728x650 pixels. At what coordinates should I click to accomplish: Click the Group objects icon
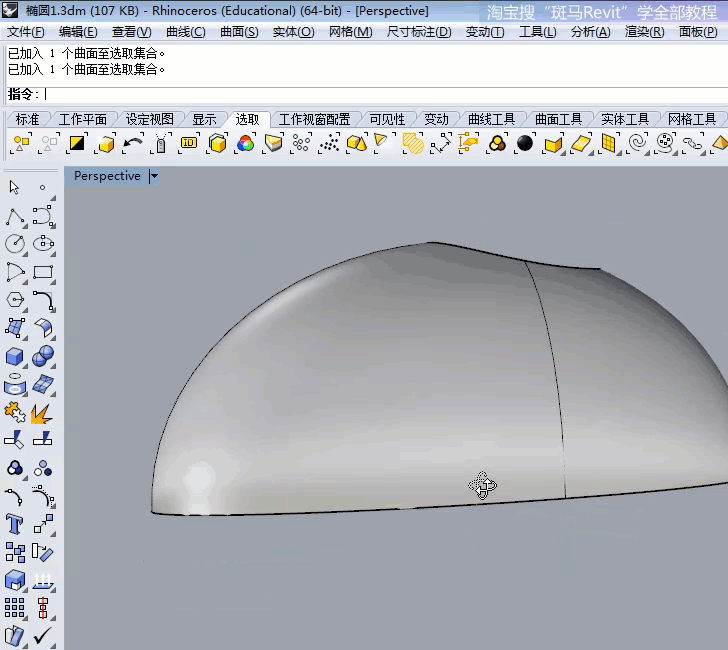pyautogui.click(x=15, y=468)
